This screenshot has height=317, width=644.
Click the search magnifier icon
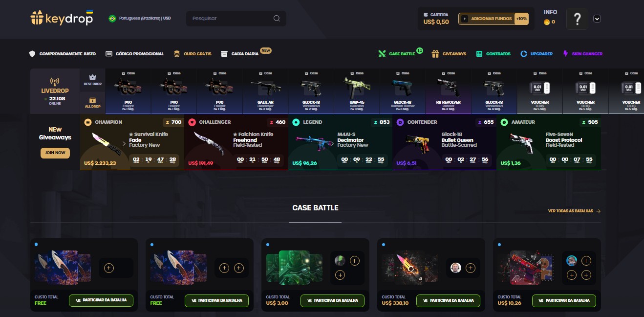tap(277, 19)
